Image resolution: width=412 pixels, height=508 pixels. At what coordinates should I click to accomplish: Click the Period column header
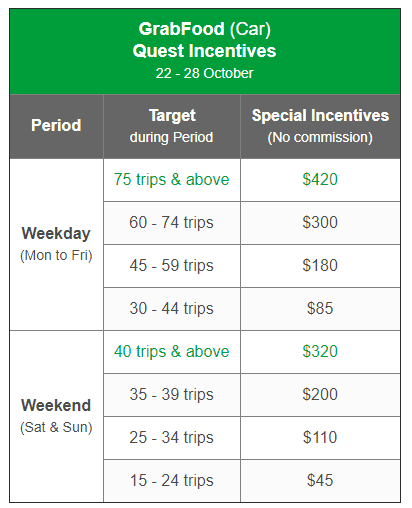pyautogui.click(x=56, y=126)
